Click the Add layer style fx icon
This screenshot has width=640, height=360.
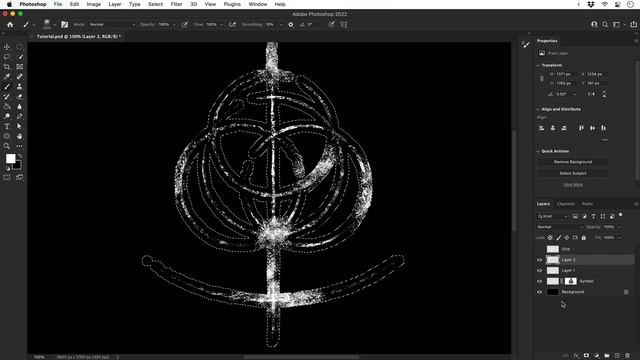(x=576, y=356)
